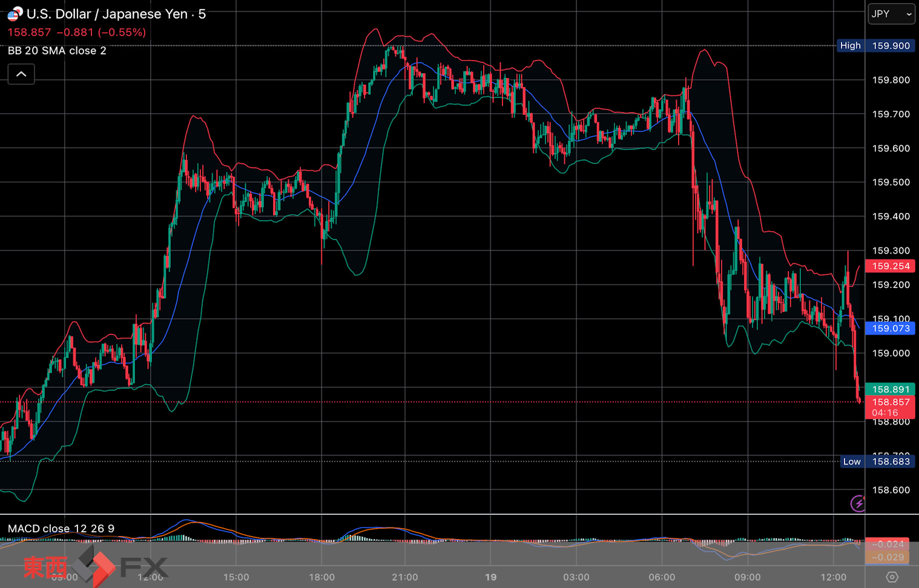Screen dimensions: 919x588
Task: Click the MACD −0.024 value label
Action: tap(891, 544)
